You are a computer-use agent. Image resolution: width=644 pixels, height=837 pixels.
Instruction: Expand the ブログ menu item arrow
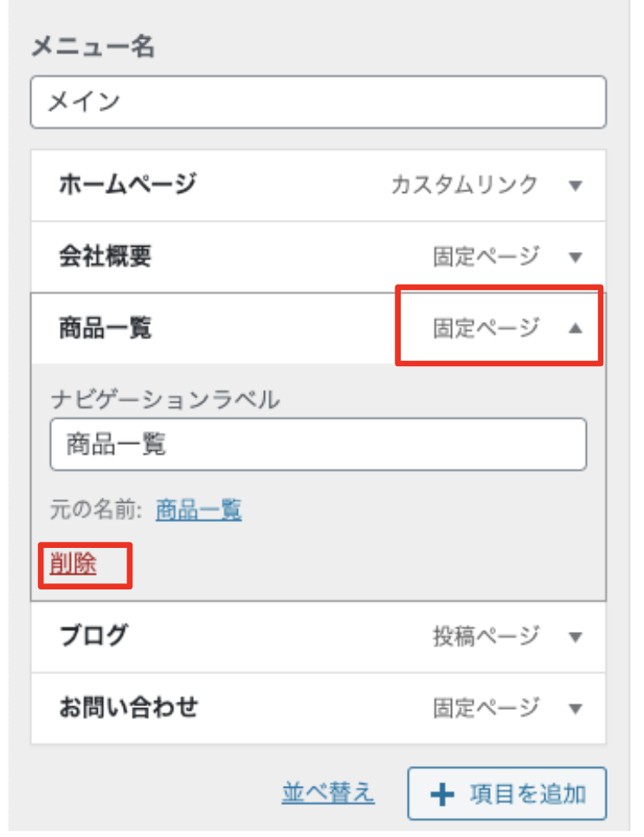coord(576,638)
